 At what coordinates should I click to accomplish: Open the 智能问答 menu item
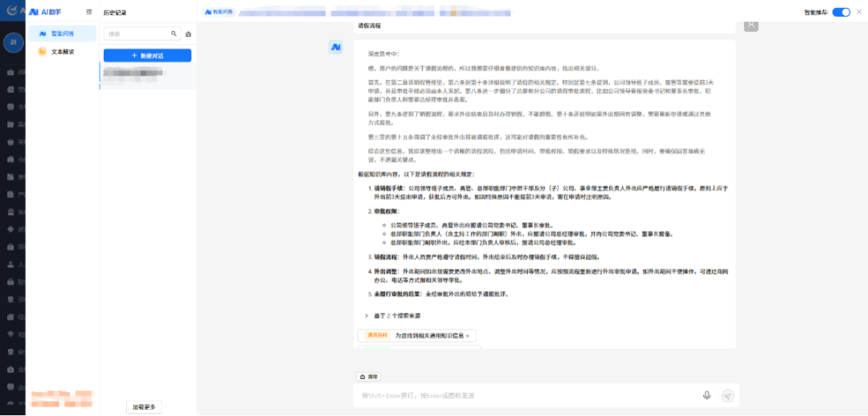[61, 34]
